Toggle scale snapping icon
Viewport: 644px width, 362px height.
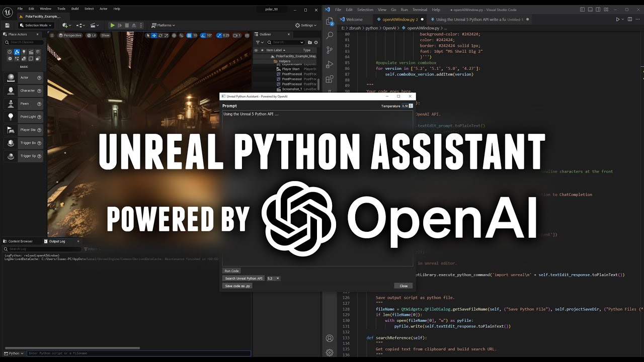point(219,35)
